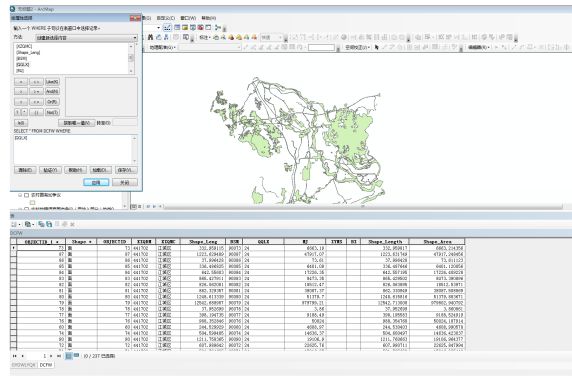The image size is (572, 389).
Task: Show selected records view button
Action: pyautogui.click(x=76, y=355)
